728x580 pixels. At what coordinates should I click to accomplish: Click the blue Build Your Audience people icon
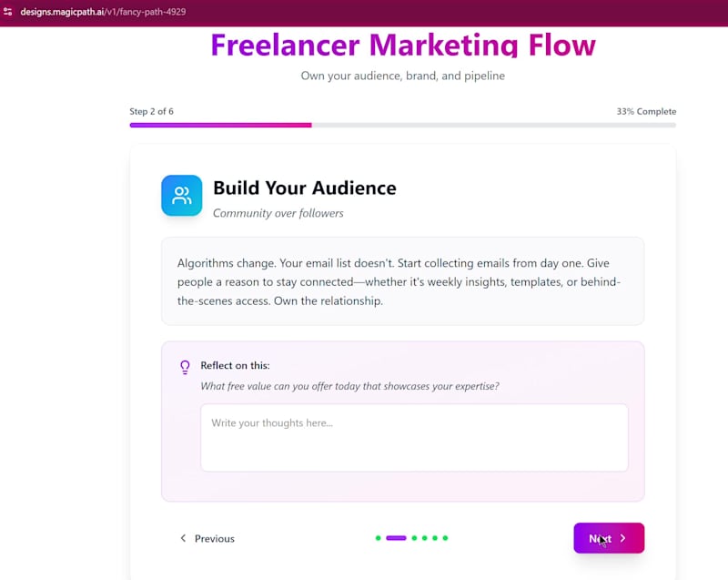pos(182,196)
